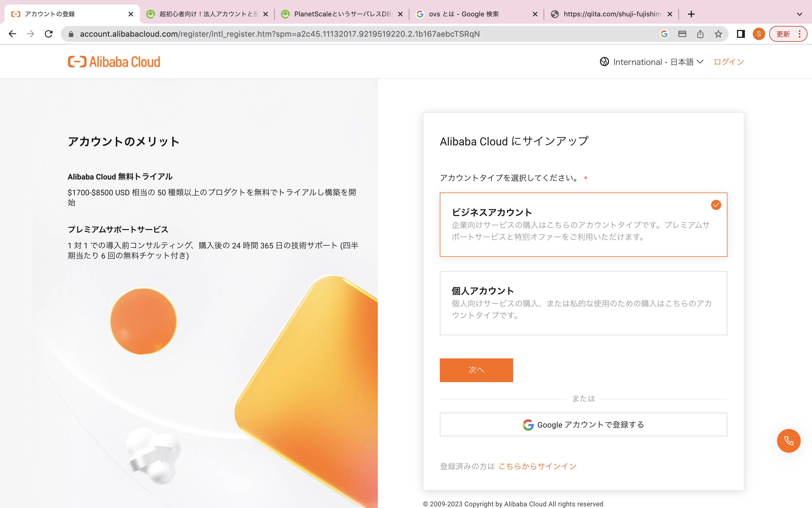Image resolution: width=812 pixels, height=508 pixels.
Task: Switch to the 超初心者向け tab
Action: pos(207,14)
